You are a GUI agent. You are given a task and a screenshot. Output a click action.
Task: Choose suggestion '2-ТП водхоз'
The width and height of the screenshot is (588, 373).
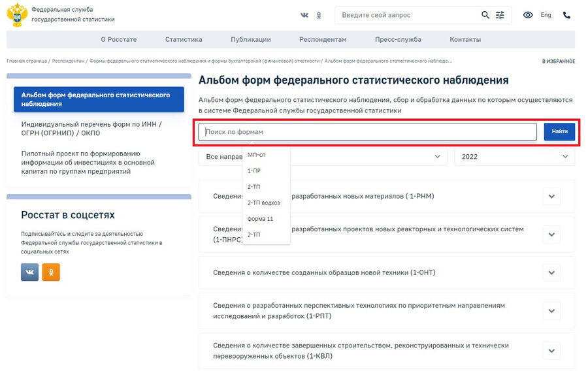pyautogui.click(x=263, y=203)
